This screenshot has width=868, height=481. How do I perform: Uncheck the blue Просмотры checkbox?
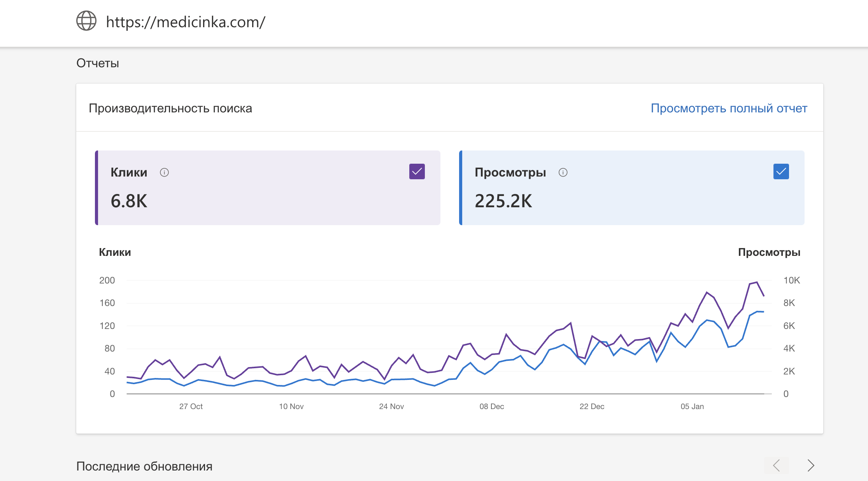click(x=781, y=171)
